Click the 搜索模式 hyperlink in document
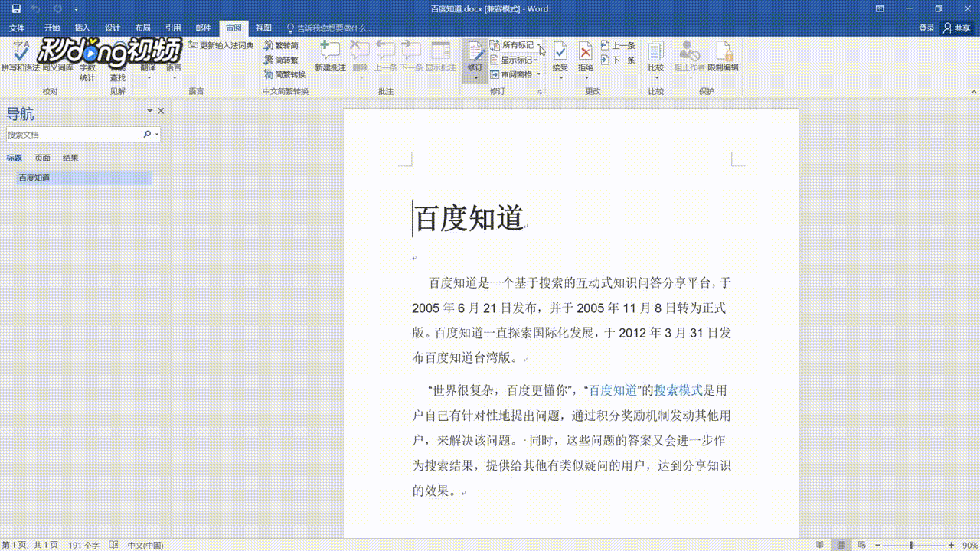This screenshot has width=980, height=551. click(x=678, y=390)
